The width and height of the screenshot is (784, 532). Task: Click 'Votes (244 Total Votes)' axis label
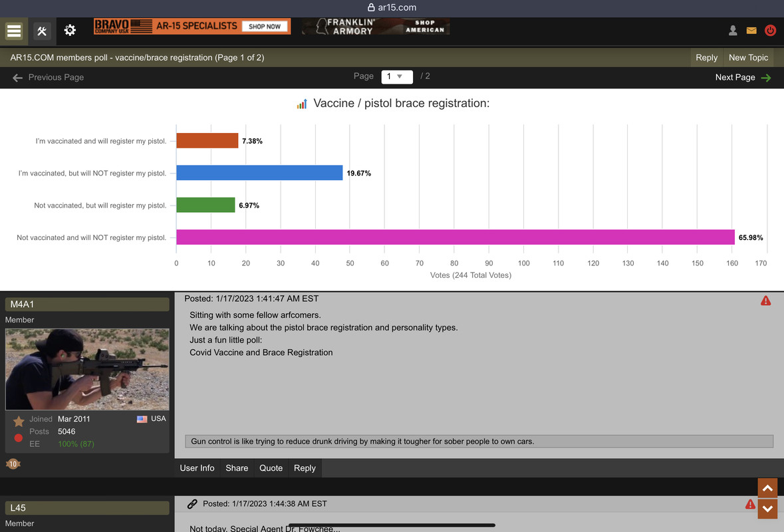(471, 275)
